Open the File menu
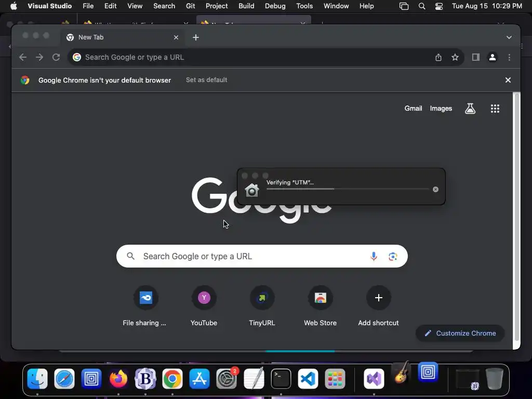532x399 pixels. click(x=88, y=6)
